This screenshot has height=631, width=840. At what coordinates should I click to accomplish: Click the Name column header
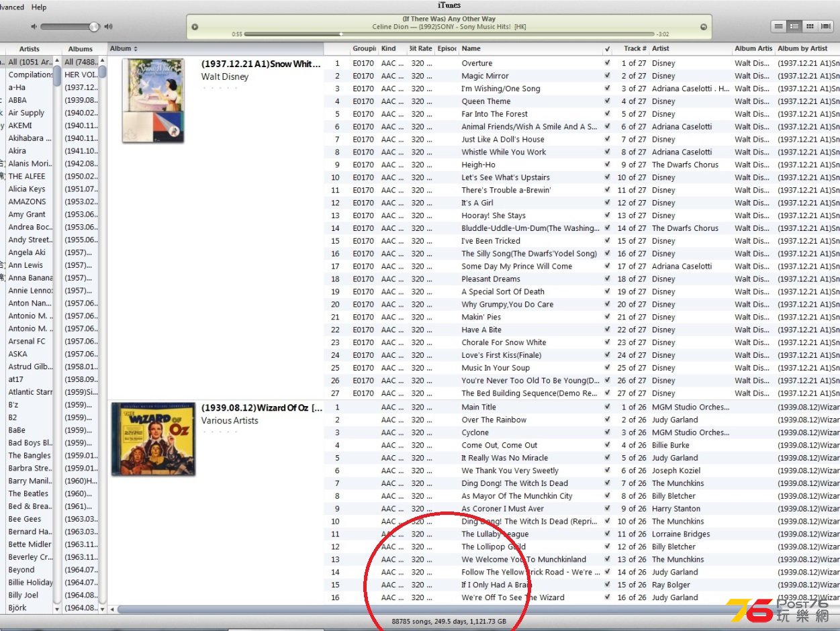(x=530, y=48)
